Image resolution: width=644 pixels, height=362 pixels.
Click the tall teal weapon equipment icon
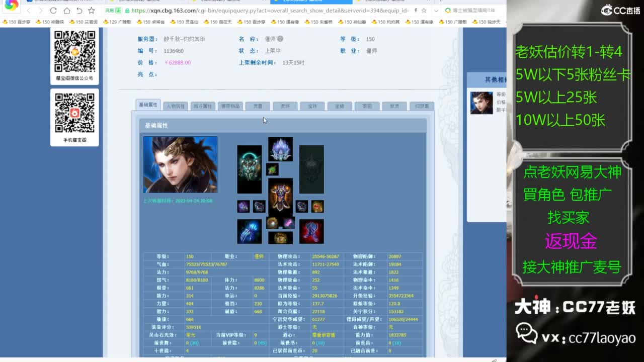pyautogui.click(x=250, y=169)
